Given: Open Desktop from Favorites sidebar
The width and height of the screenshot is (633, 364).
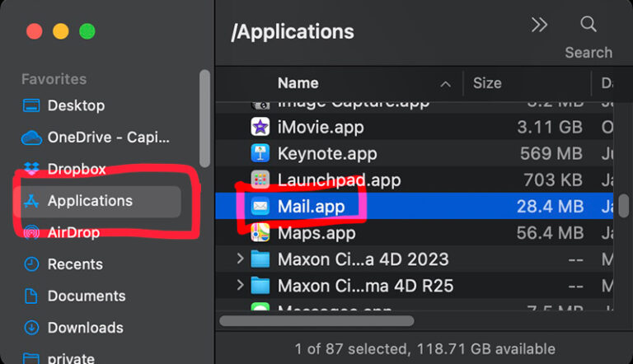Looking at the screenshot, I should point(76,105).
